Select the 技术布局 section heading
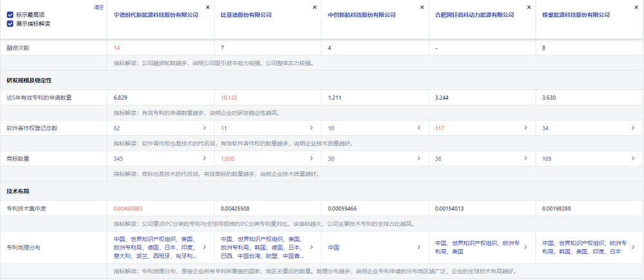644x280 pixels. point(18,191)
